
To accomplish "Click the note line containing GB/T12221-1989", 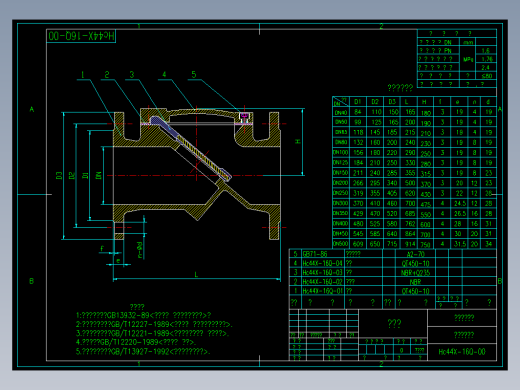I will pos(152,333).
